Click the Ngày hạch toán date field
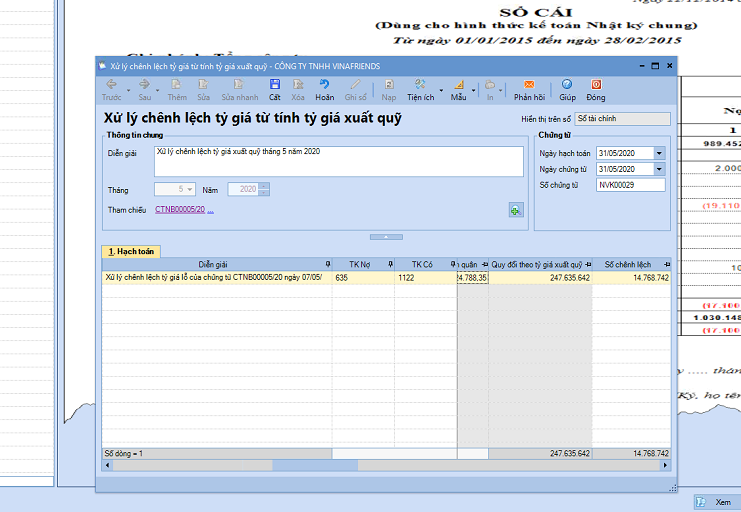The height and width of the screenshot is (512, 741). click(625, 153)
